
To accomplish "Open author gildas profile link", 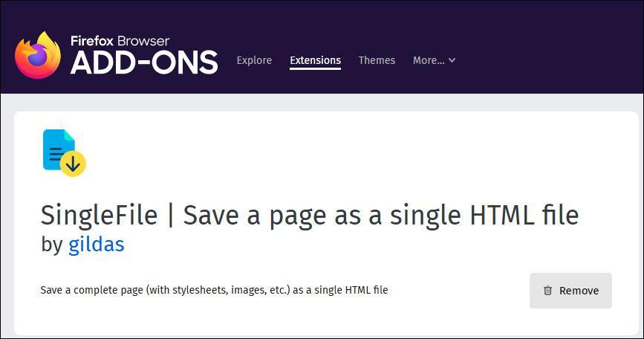I will point(96,244).
